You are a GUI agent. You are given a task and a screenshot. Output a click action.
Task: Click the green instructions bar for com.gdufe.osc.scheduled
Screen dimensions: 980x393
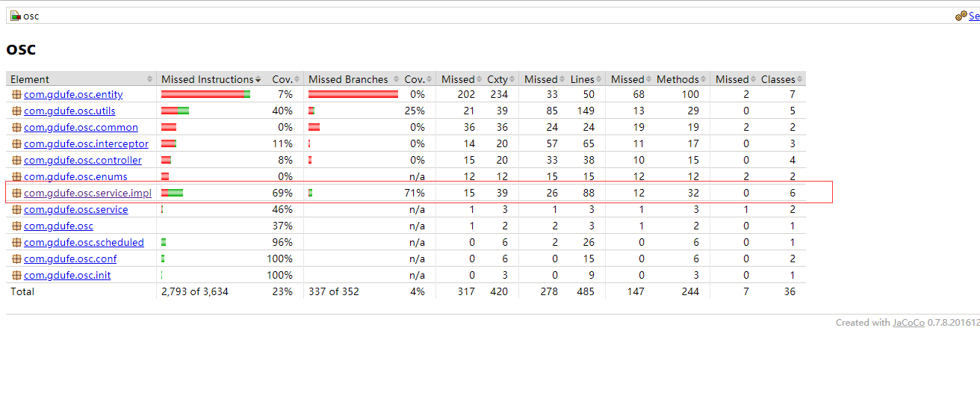tap(164, 242)
